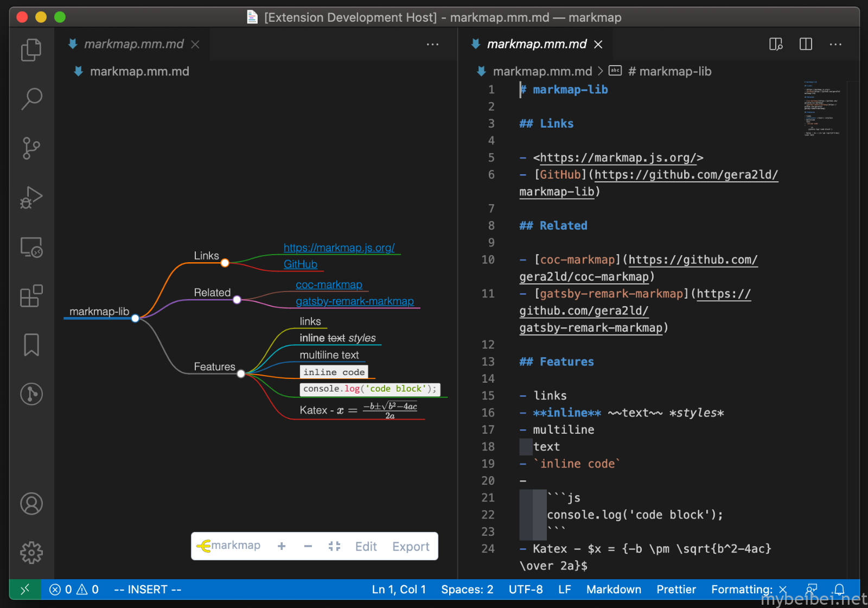Open the Run and Debug view
868x608 pixels.
(31, 197)
